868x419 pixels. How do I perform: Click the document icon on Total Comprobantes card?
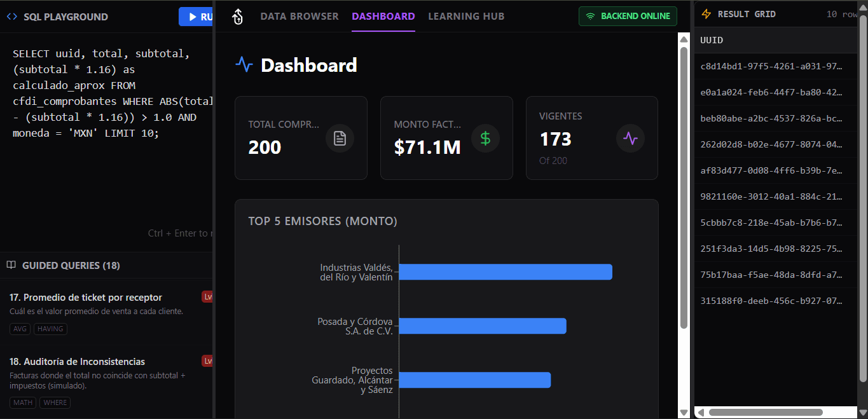pos(340,138)
